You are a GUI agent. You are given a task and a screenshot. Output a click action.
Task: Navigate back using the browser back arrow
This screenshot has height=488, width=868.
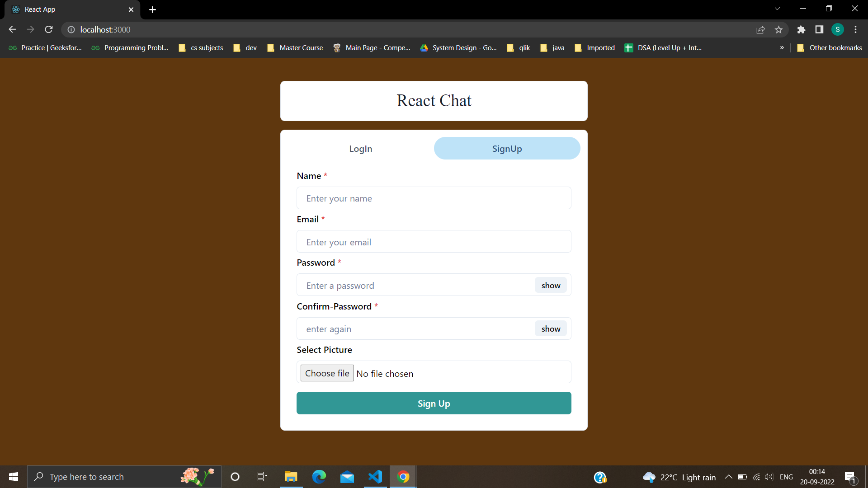click(12, 29)
